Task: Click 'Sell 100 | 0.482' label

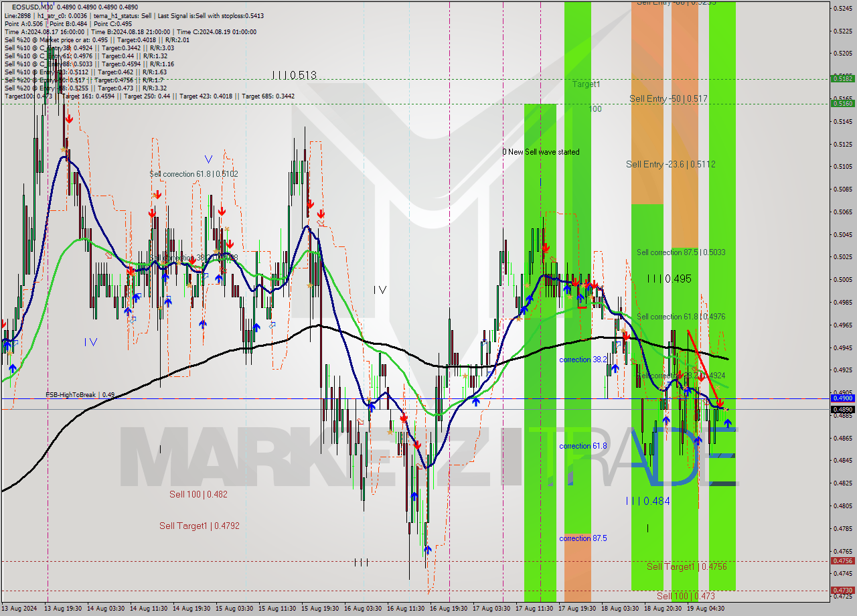Action: (x=198, y=494)
